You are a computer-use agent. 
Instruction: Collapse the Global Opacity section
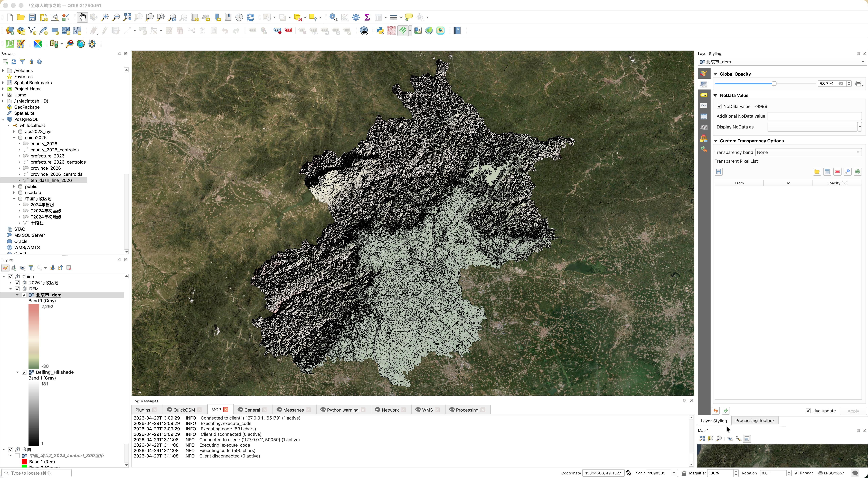pyautogui.click(x=715, y=74)
